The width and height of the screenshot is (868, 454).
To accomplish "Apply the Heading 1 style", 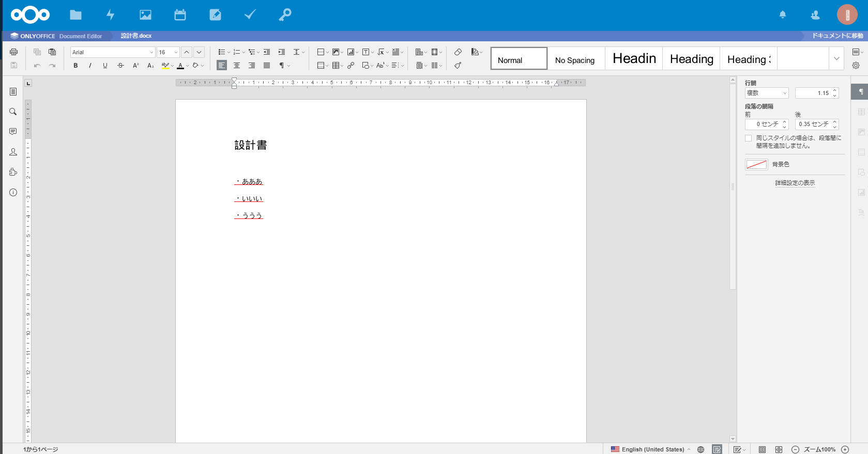I will pos(634,58).
